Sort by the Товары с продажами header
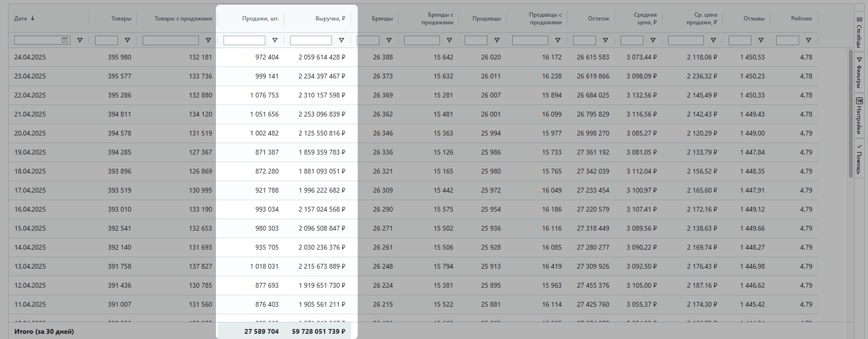This screenshot has width=868, height=339. coord(183,19)
